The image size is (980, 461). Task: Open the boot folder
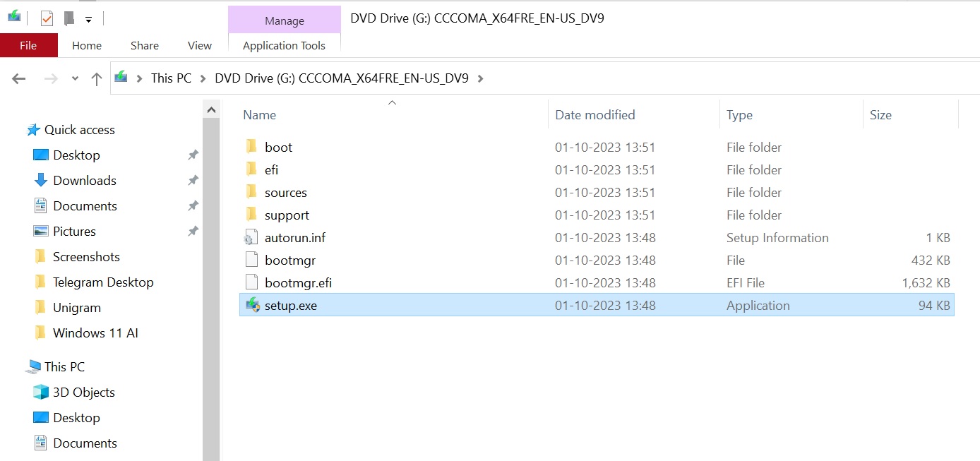click(280, 147)
